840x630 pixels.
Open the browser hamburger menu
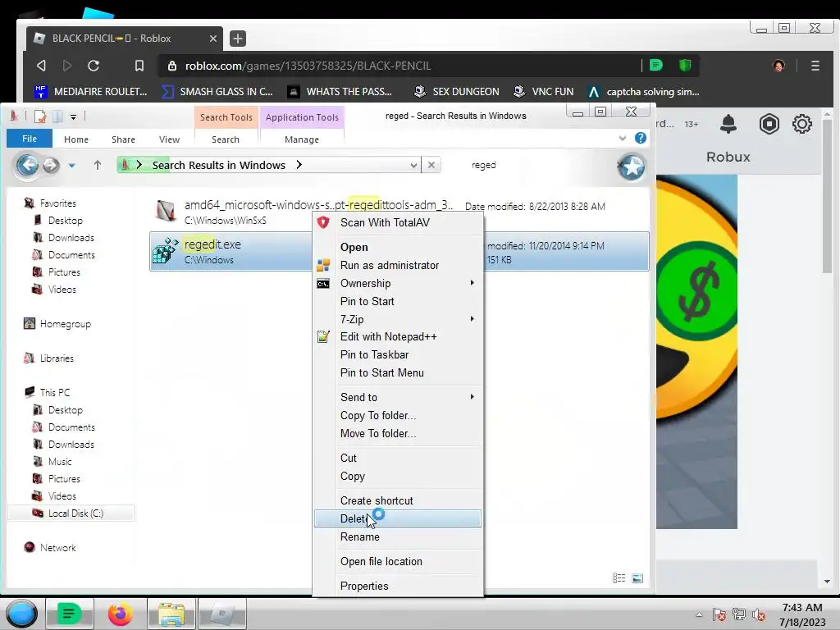(x=815, y=66)
